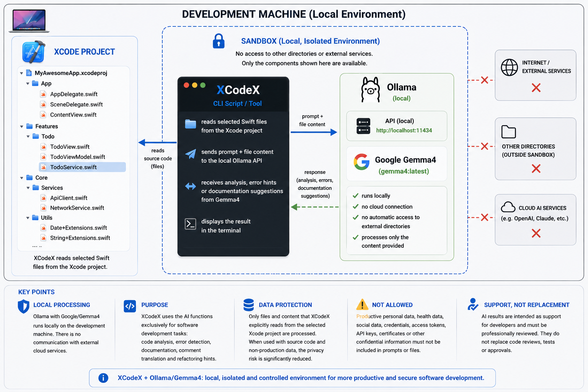Click the blue sandbox padlock icon
Image resolution: width=588 pixels, height=392 pixels.
(x=219, y=41)
